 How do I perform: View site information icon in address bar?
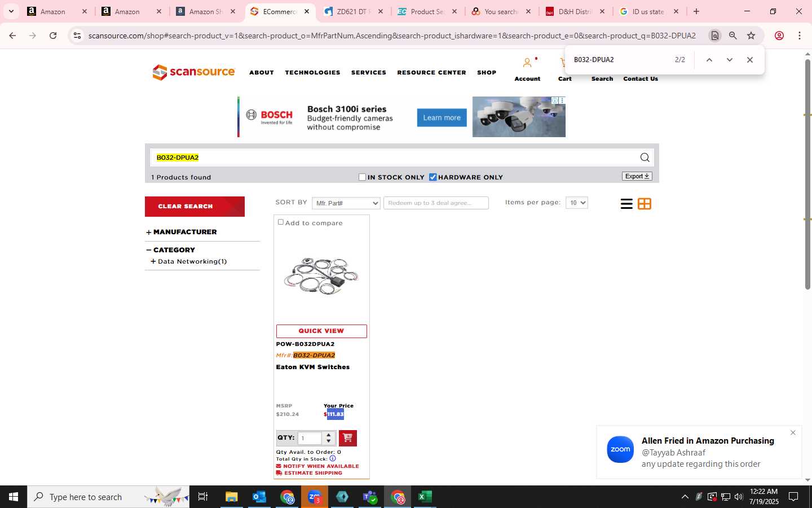click(x=77, y=36)
